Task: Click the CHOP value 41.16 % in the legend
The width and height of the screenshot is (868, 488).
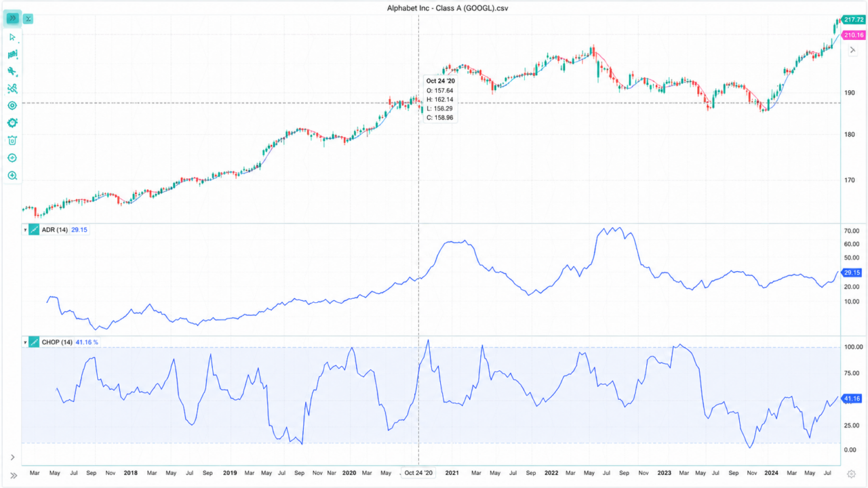Action: coord(87,342)
